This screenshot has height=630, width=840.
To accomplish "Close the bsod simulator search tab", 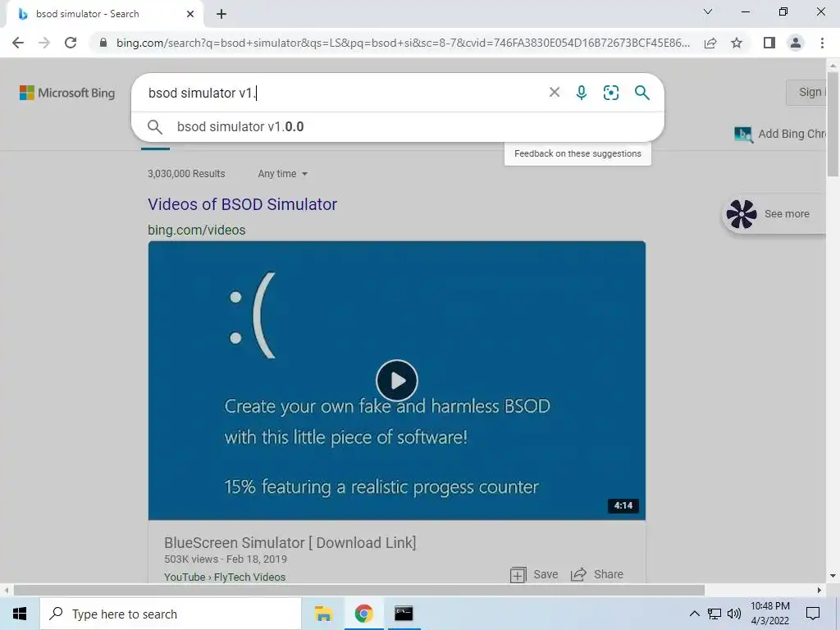I will point(190,14).
